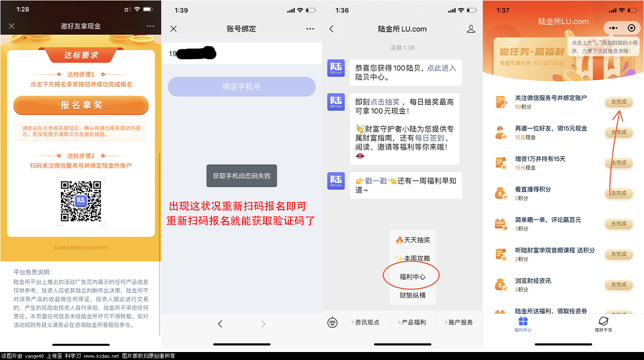Screen dimensions: 644x360
Task: Click the 点击抽奖 link
Action: pos(385,102)
